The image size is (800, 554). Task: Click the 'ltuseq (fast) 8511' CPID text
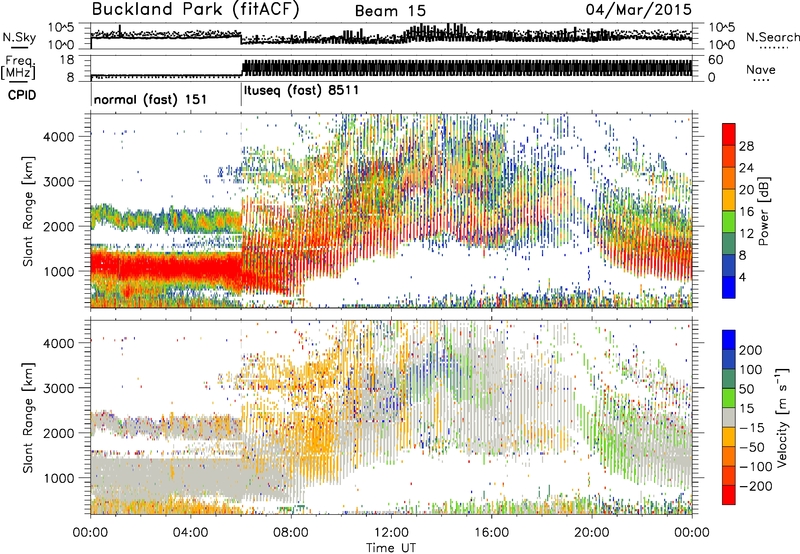point(302,91)
